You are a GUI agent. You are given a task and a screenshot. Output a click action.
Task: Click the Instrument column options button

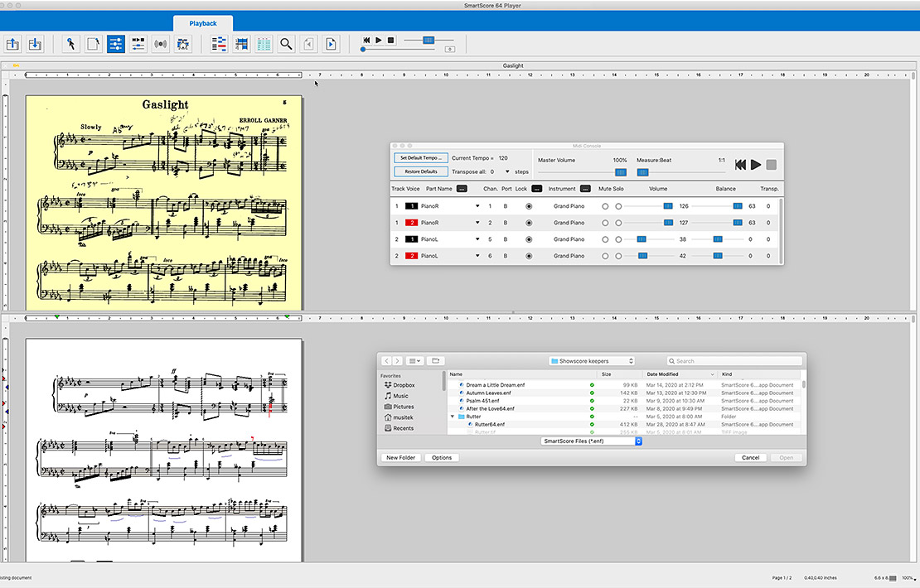(x=585, y=189)
